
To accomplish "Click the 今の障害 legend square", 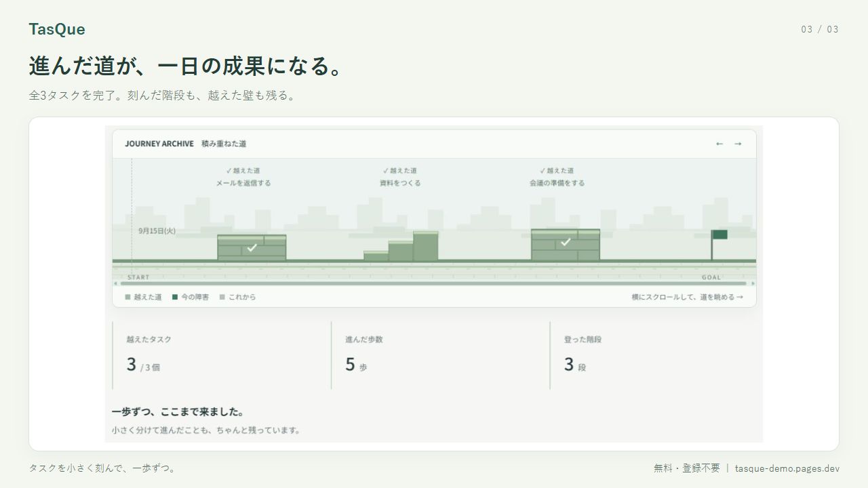I will pyautogui.click(x=175, y=297).
